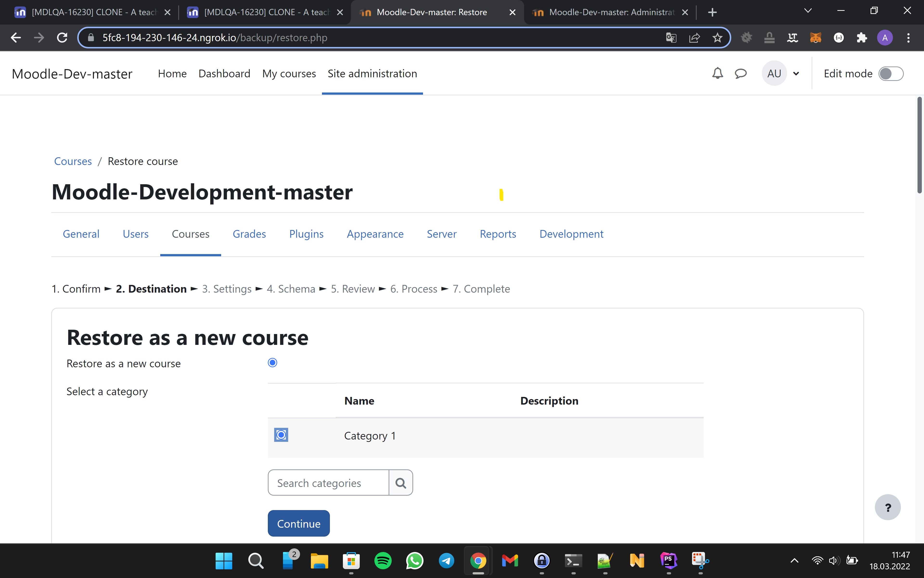Viewport: 924px width, 578px height.
Task: Open Windows Start menu
Action: click(x=224, y=561)
